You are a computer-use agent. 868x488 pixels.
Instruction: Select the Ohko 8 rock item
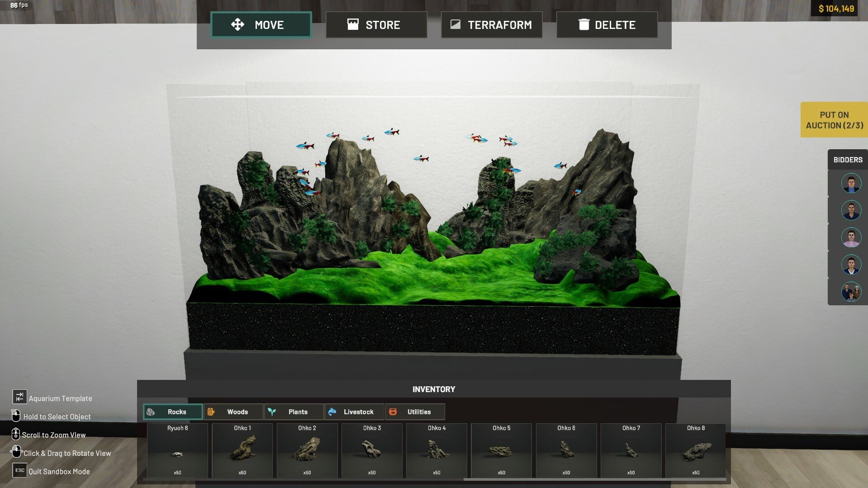(696, 450)
